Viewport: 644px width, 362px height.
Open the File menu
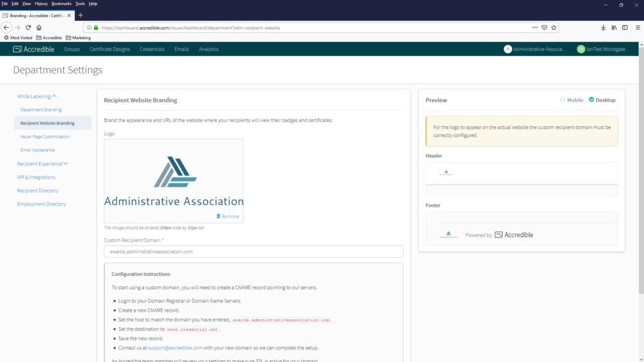4,4
